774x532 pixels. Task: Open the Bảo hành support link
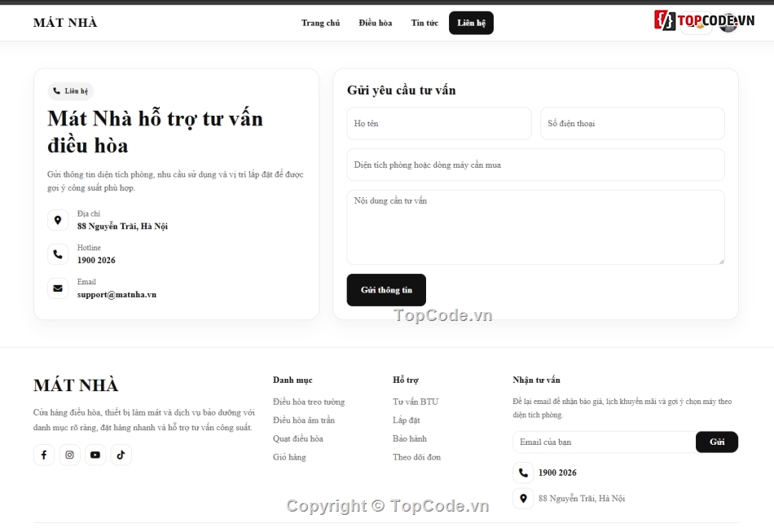tap(410, 438)
